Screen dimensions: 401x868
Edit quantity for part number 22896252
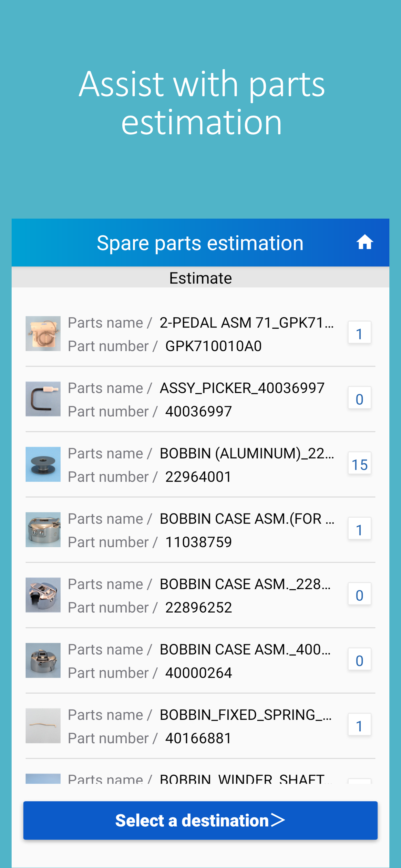click(x=360, y=594)
